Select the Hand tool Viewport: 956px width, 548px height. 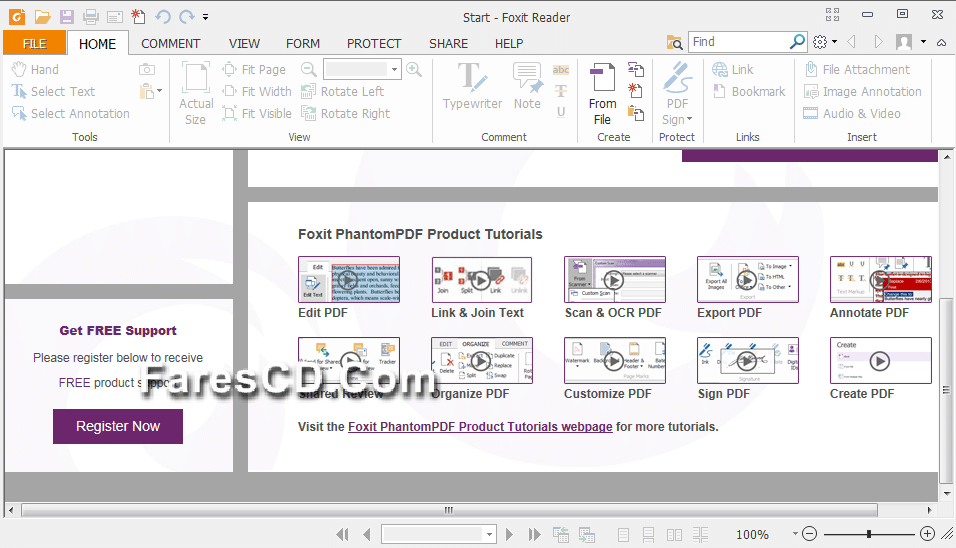point(35,69)
